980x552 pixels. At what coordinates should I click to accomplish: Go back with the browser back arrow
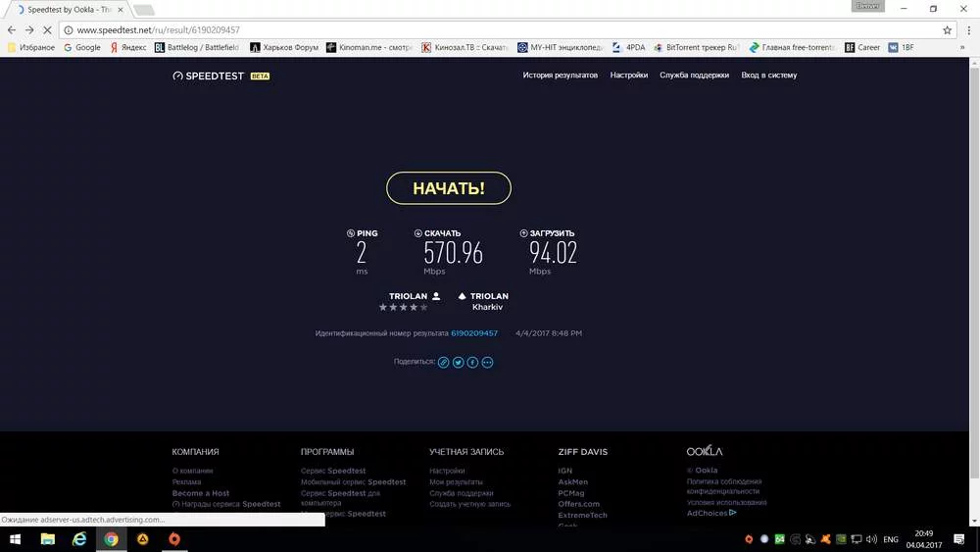coord(11,30)
